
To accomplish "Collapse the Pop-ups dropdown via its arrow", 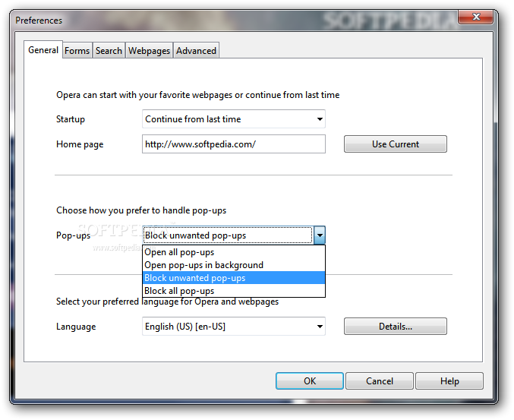I will coord(320,235).
